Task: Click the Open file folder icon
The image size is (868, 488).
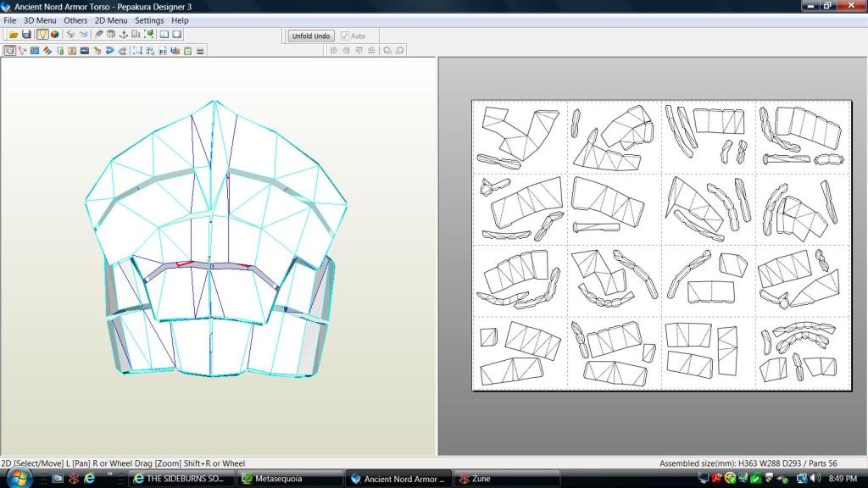Action: coord(14,35)
